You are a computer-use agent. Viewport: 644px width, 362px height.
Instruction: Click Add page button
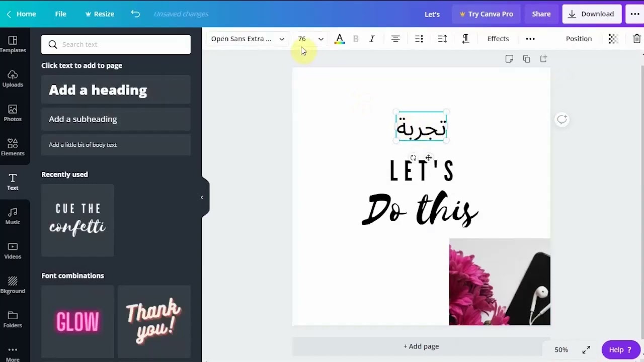(x=421, y=346)
